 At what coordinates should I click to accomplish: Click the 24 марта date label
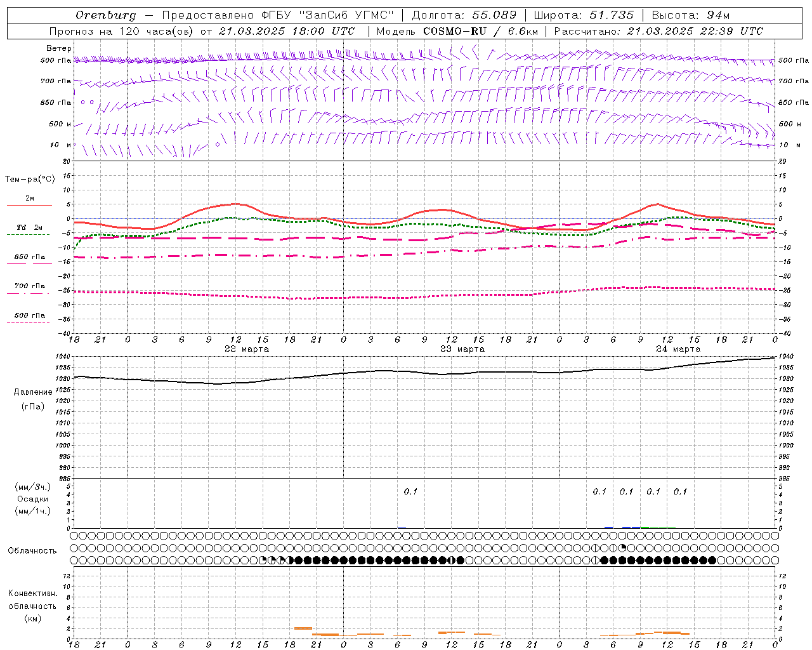click(678, 349)
